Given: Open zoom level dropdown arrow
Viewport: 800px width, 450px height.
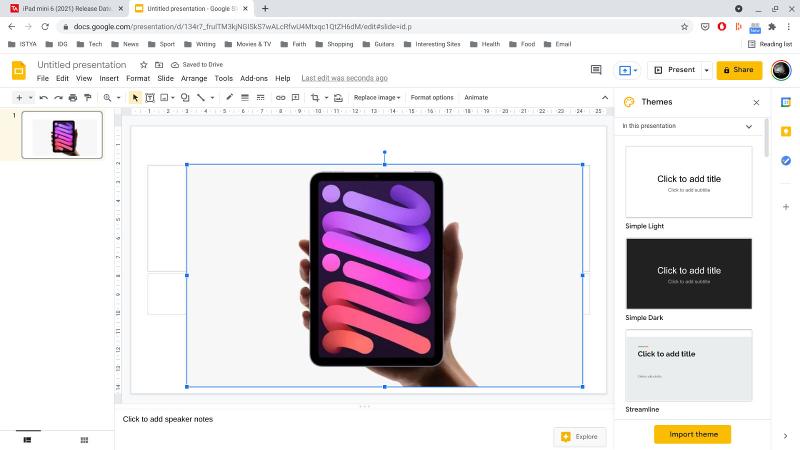Looking at the screenshot, I should coord(118,97).
